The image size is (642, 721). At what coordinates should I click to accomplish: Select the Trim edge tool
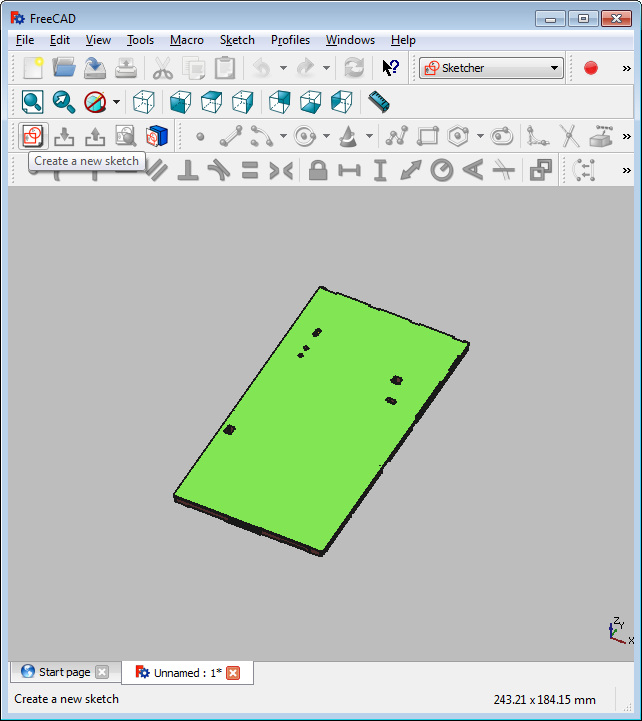click(x=569, y=136)
